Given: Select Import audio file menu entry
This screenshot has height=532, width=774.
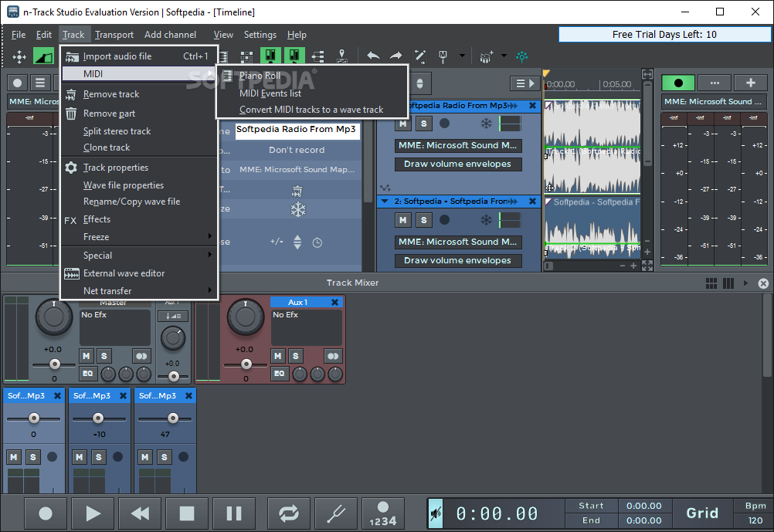Looking at the screenshot, I should pyautogui.click(x=140, y=56).
